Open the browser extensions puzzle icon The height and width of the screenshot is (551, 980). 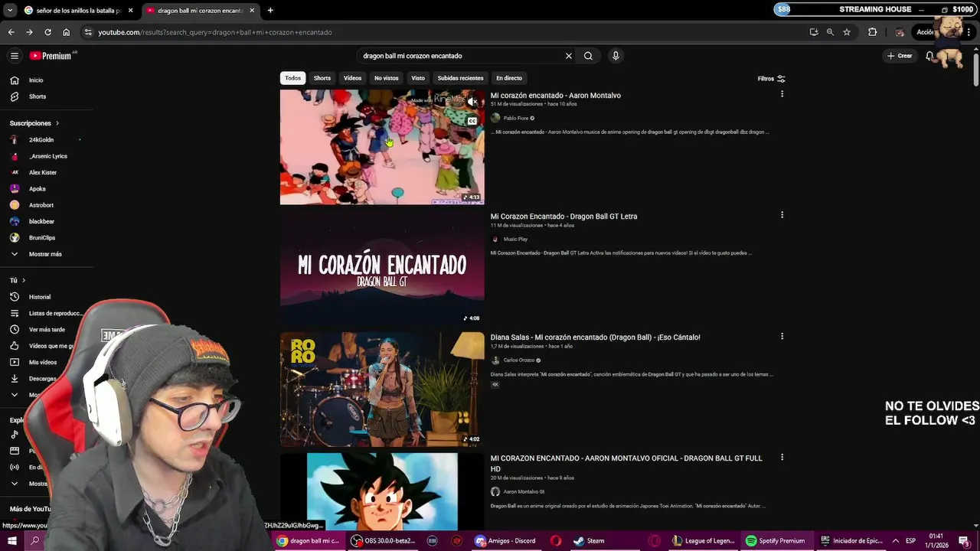pyautogui.click(x=872, y=32)
